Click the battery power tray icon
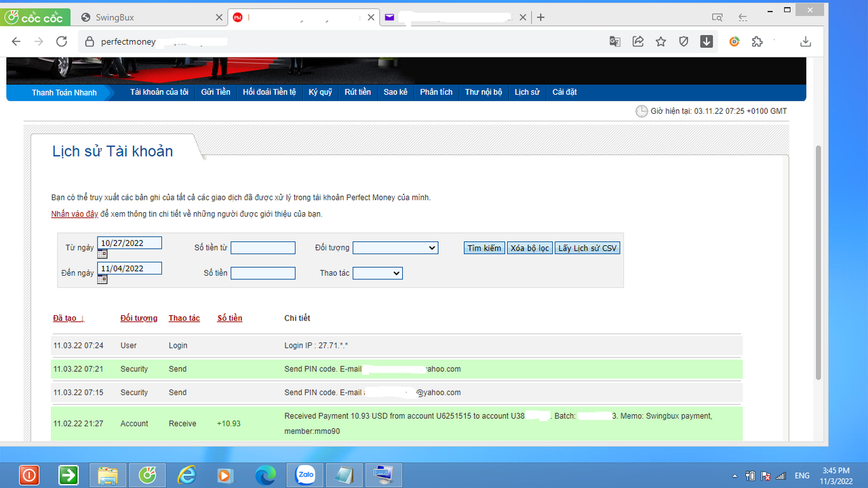 pyautogui.click(x=751, y=476)
